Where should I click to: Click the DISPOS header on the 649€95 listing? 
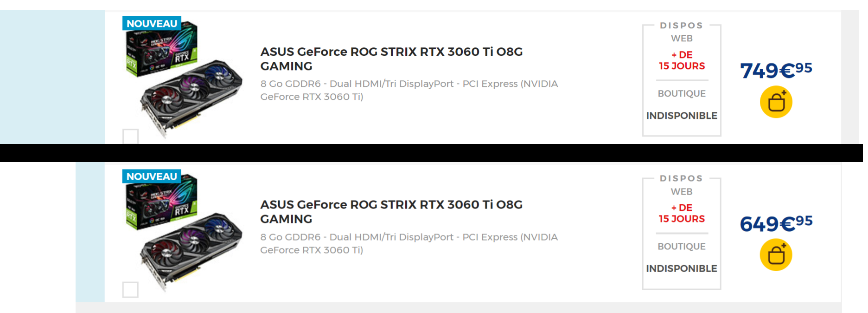point(681,178)
